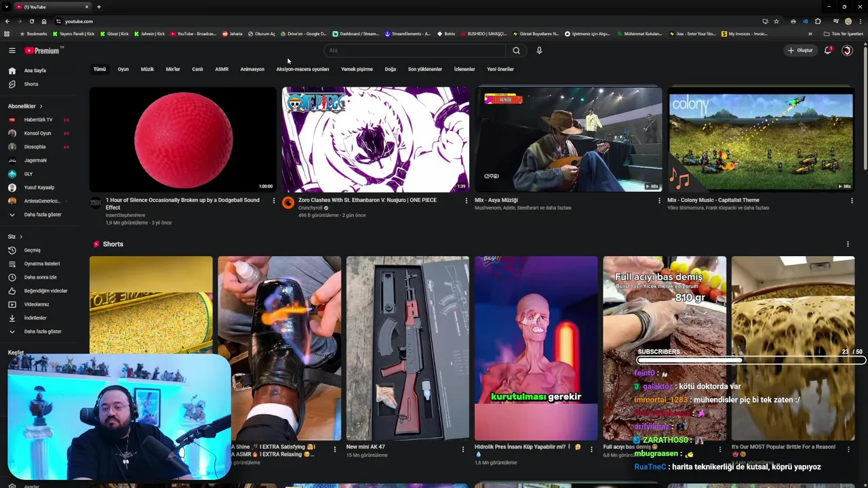Open Beğendiğim videolar in sidebar

[x=45, y=291]
